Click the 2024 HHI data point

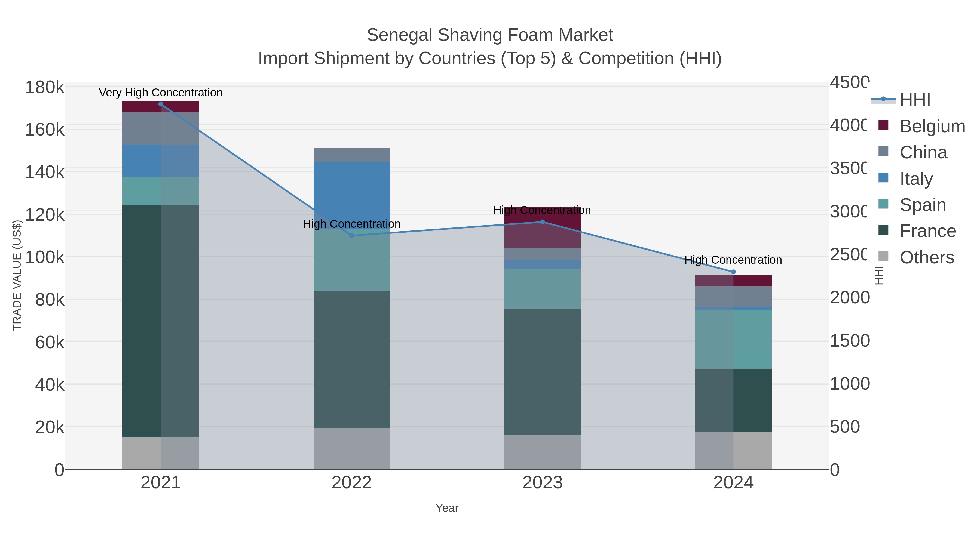tap(733, 272)
